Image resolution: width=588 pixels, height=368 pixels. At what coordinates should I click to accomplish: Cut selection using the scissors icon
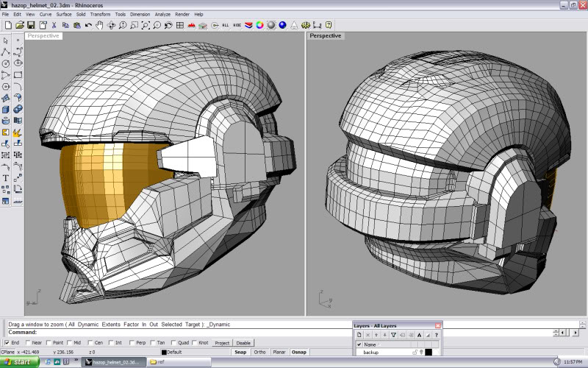54,25
